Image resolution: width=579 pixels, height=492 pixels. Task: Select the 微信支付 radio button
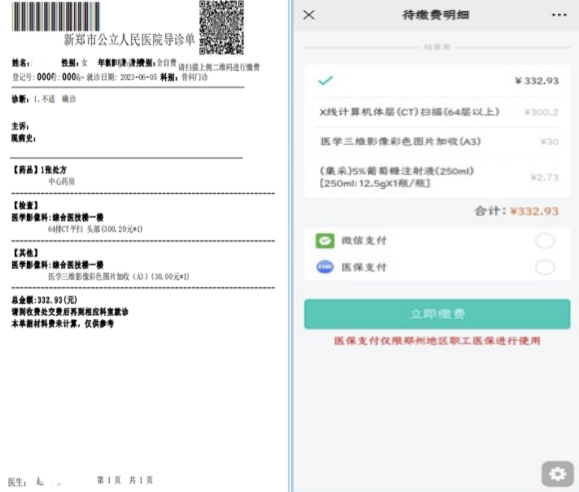pyautogui.click(x=545, y=241)
